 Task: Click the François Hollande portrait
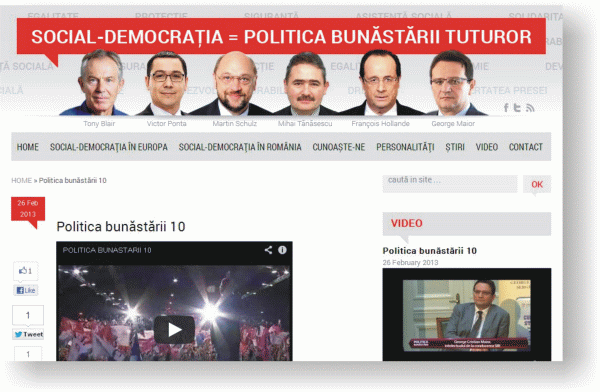click(380, 83)
